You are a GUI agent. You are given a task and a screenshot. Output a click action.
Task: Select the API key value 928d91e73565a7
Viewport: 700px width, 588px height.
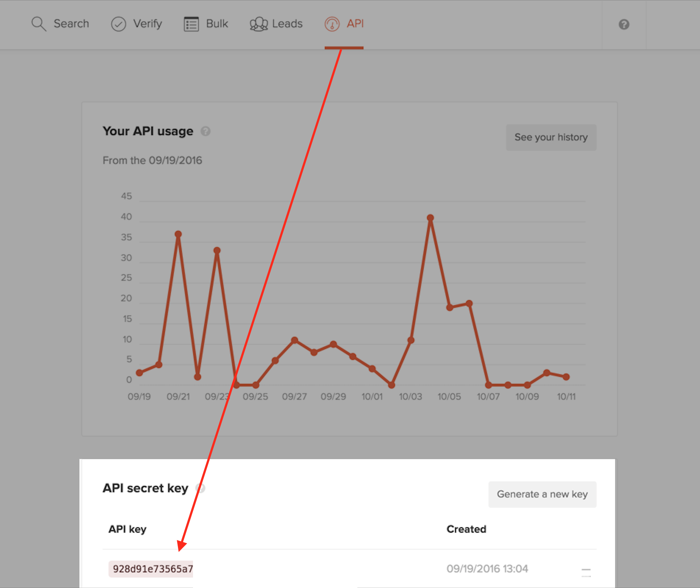pos(151,569)
